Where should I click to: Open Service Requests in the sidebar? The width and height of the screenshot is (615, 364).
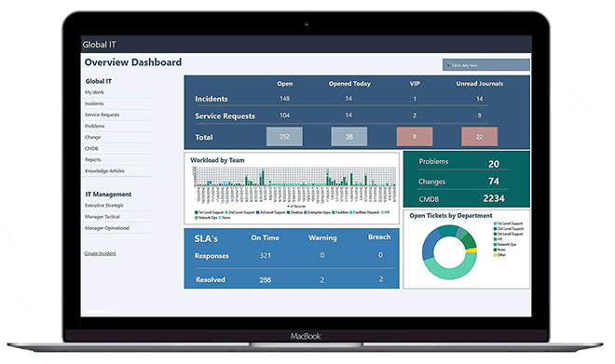point(102,115)
